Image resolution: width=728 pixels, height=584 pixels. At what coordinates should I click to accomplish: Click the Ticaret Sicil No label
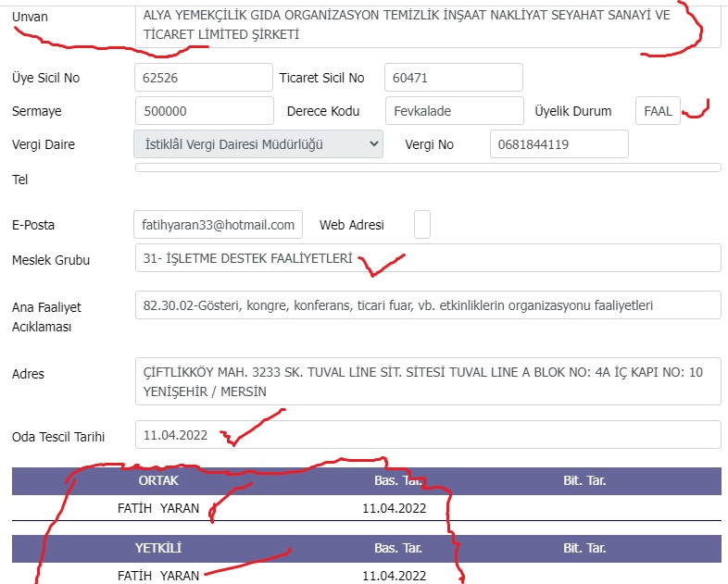click(321, 78)
